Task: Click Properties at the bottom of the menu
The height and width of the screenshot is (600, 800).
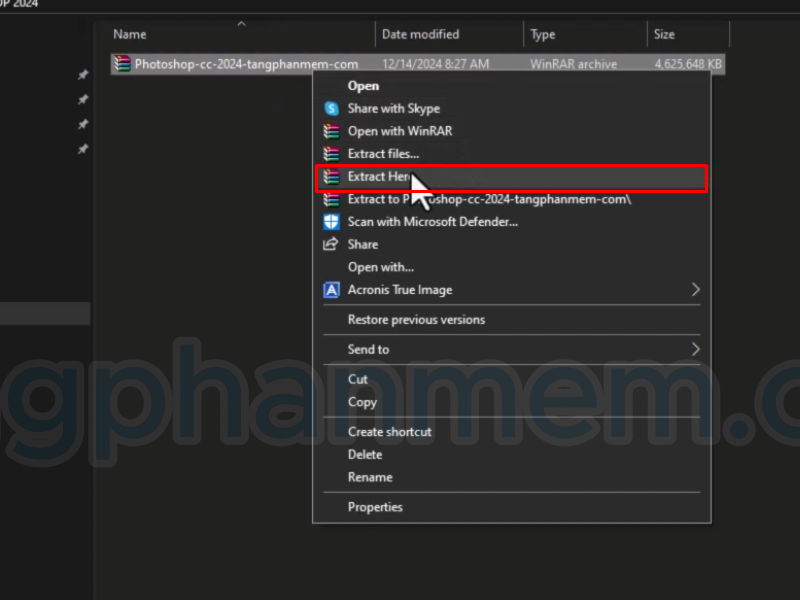Action: tap(375, 507)
